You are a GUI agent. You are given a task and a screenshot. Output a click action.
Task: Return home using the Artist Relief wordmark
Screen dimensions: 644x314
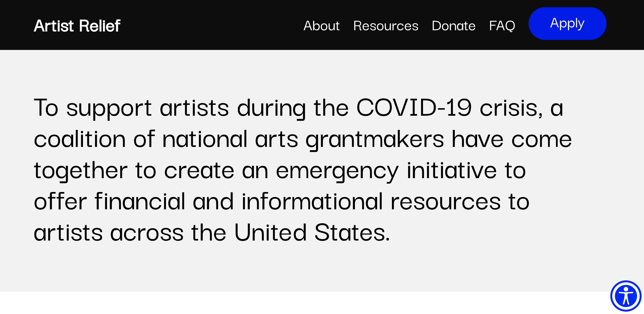(x=77, y=25)
